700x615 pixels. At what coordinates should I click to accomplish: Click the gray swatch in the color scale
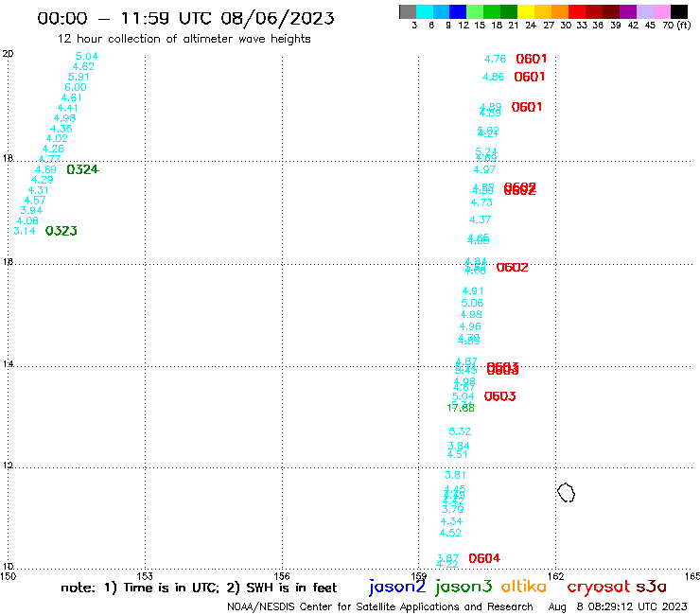tap(408, 12)
